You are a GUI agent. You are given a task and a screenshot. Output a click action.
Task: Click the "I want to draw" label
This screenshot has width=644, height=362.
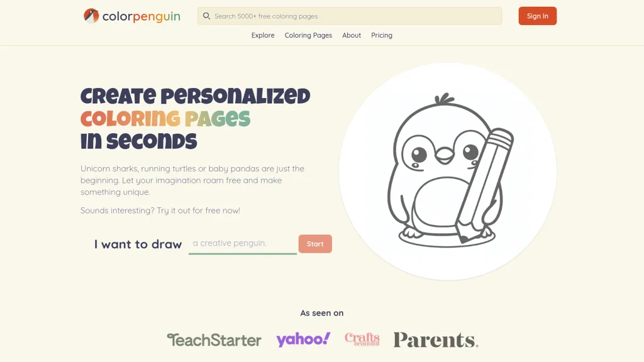(138, 244)
